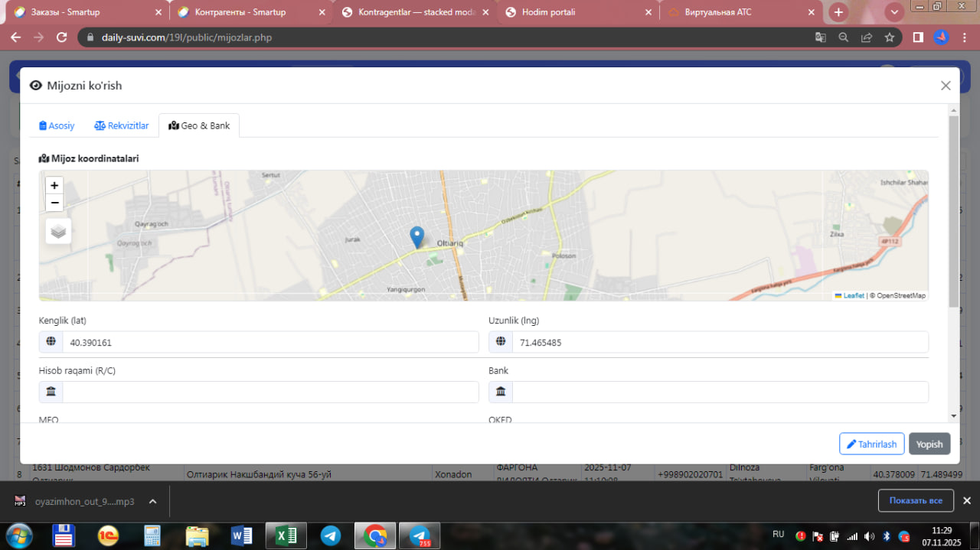This screenshot has width=980, height=550.
Task: Close the Mijozni ko'rish modal
Action: (x=946, y=86)
